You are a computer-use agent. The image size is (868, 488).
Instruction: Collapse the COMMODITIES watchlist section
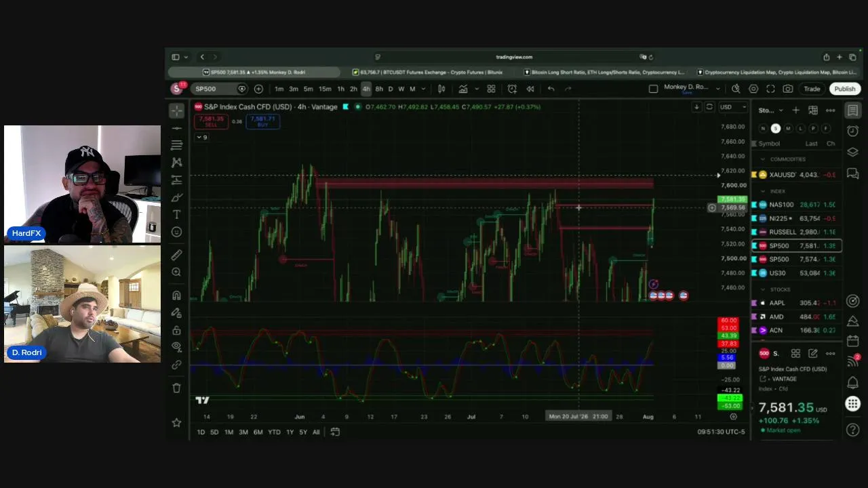[x=763, y=159]
